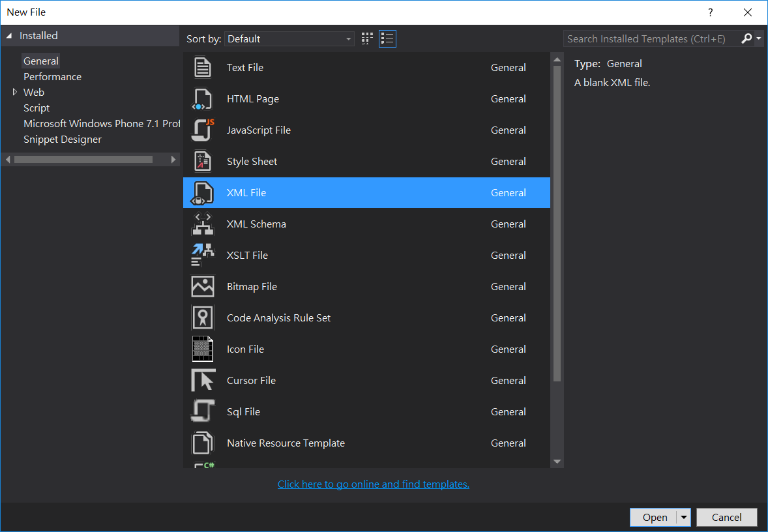Open the Open button dropdown arrow
This screenshot has height=532, width=768.
tap(684, 517)
